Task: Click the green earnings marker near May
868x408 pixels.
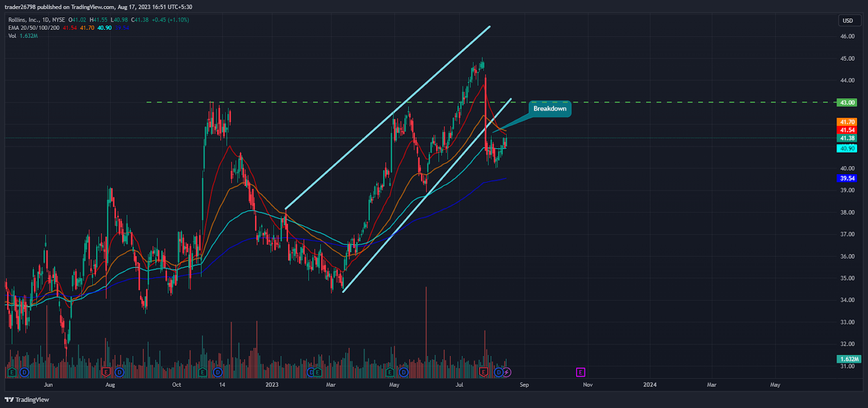Action: [390, 372]
